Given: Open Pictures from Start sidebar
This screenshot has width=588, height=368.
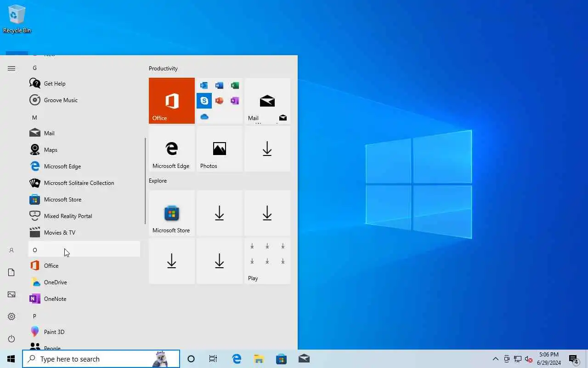Looking at the screenshot, I should click(x=11, y=294).
